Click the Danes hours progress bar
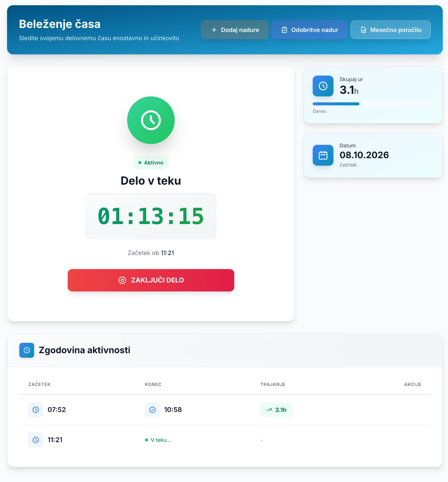The width and height of the screenshot is (448, 482). [x=373, y=104]
